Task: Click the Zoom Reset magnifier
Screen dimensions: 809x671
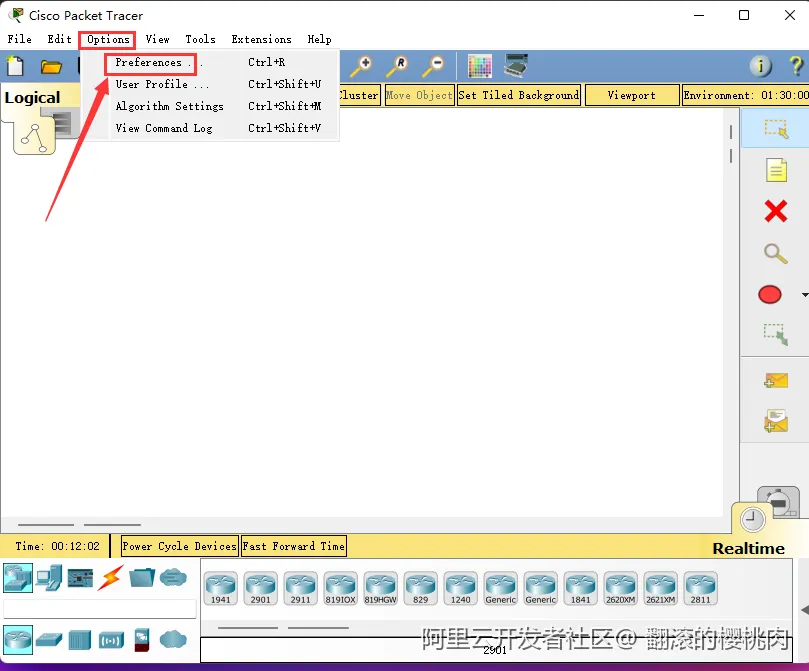Action: [397, 66]
